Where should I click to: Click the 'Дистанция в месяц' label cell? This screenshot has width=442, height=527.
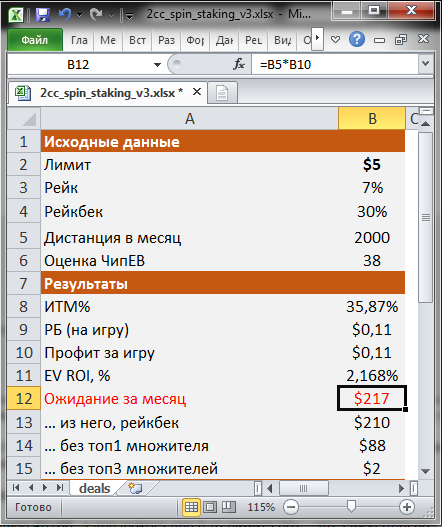point(190,237)
